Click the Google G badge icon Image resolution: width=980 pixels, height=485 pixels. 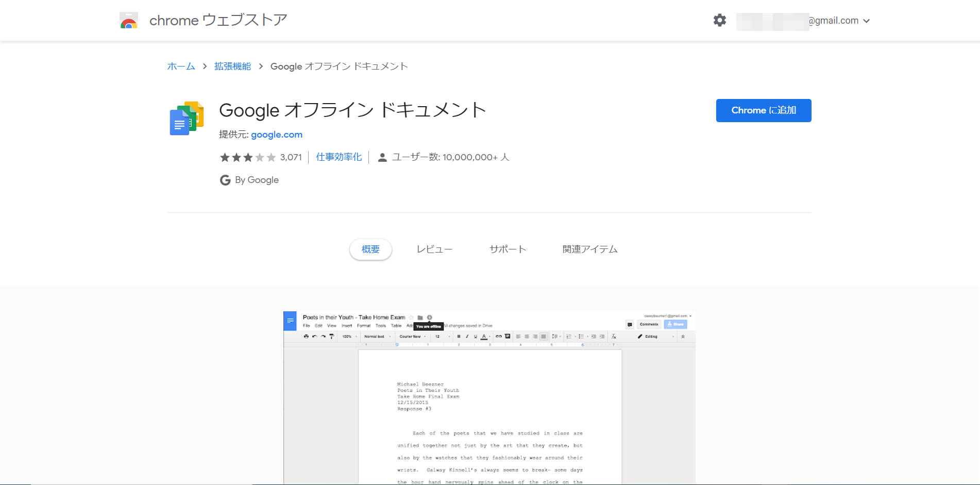point(225,180)
